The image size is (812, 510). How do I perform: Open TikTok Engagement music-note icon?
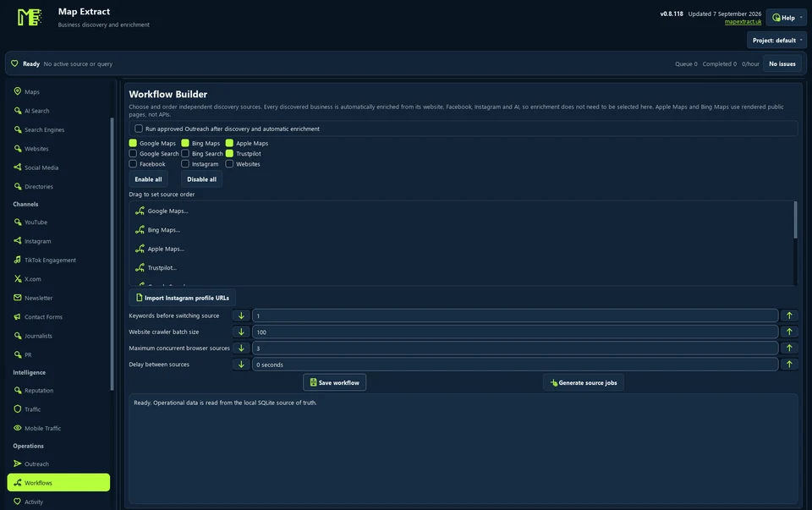point(18,260)
